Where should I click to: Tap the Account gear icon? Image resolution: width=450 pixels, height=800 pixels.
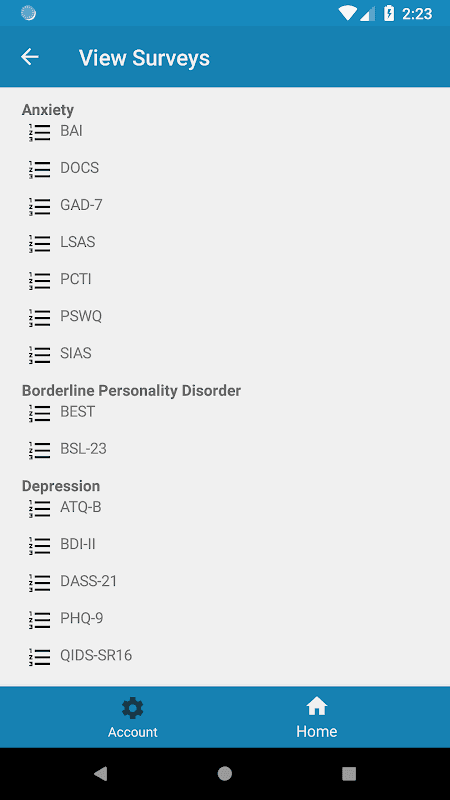(133, 708)
